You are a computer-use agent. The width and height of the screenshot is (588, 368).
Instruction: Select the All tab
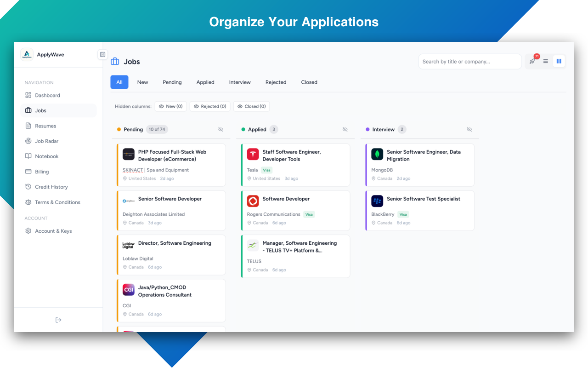pyautogui.click(x=119, y=82)
